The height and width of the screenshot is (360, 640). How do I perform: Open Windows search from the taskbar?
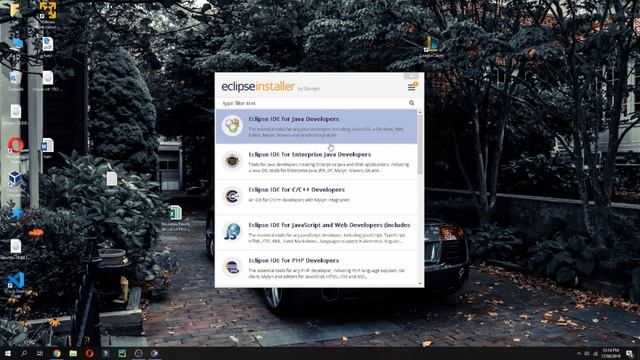pyautogui.click(x=24, y=353)
